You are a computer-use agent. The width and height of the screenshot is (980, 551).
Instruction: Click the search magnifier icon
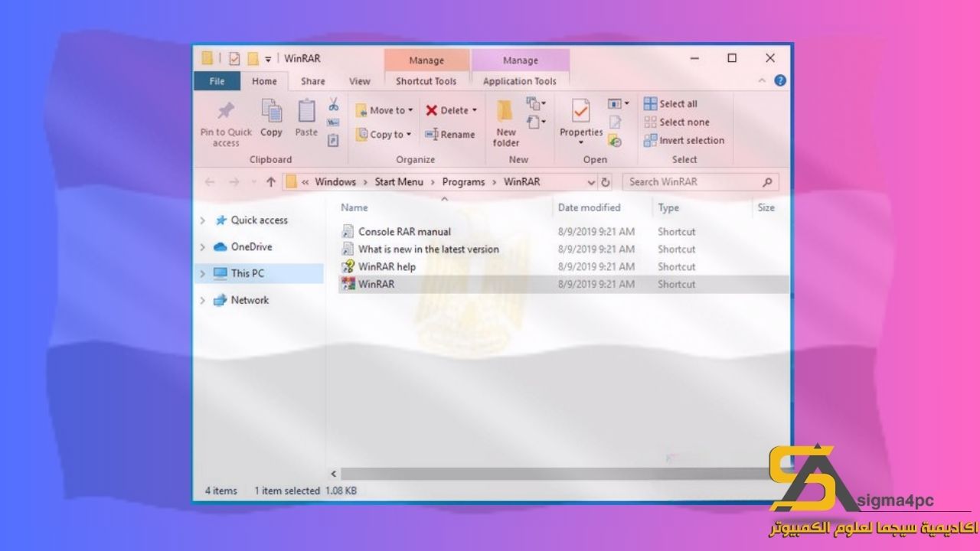click(767, 182)
